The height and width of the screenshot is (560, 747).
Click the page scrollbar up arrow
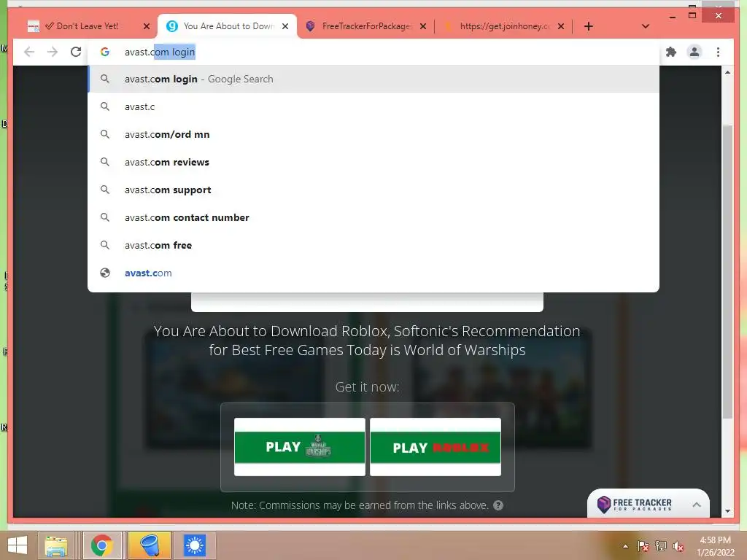coord(727,72)
